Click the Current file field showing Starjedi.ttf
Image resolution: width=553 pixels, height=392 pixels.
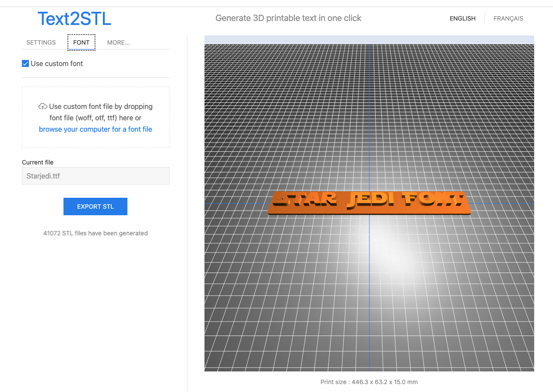click(x=95, y=176)
